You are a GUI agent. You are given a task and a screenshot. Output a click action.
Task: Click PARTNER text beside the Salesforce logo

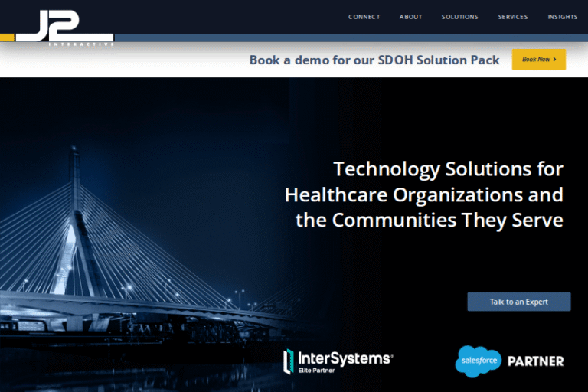[535, 361]
